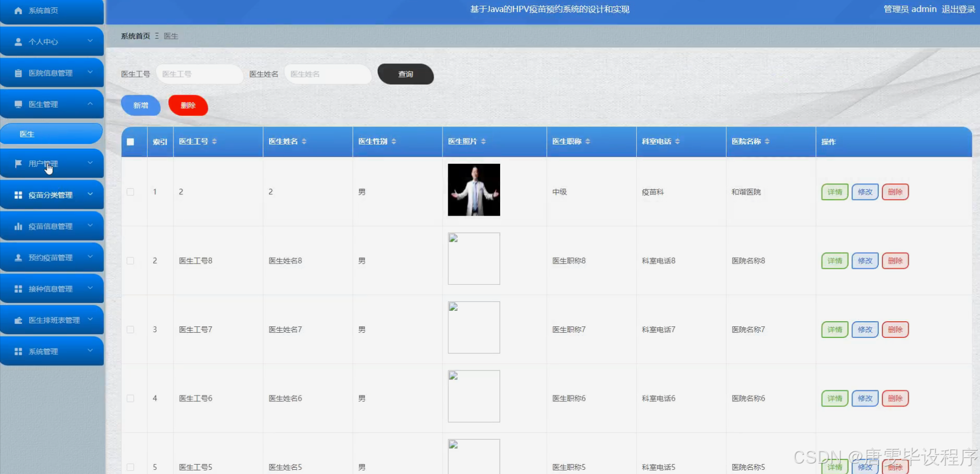Expand the 医院信息管理 menu chevron

[90, 72]
